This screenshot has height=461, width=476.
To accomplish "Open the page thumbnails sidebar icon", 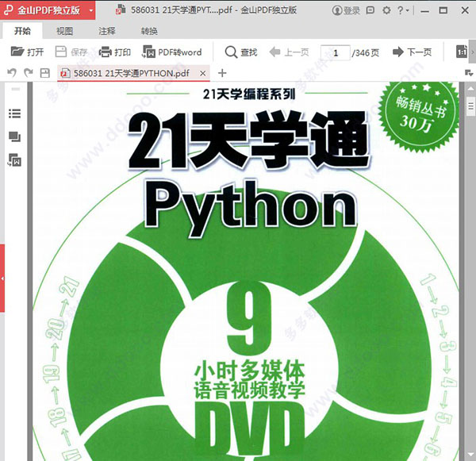I will tap(14, 136).
